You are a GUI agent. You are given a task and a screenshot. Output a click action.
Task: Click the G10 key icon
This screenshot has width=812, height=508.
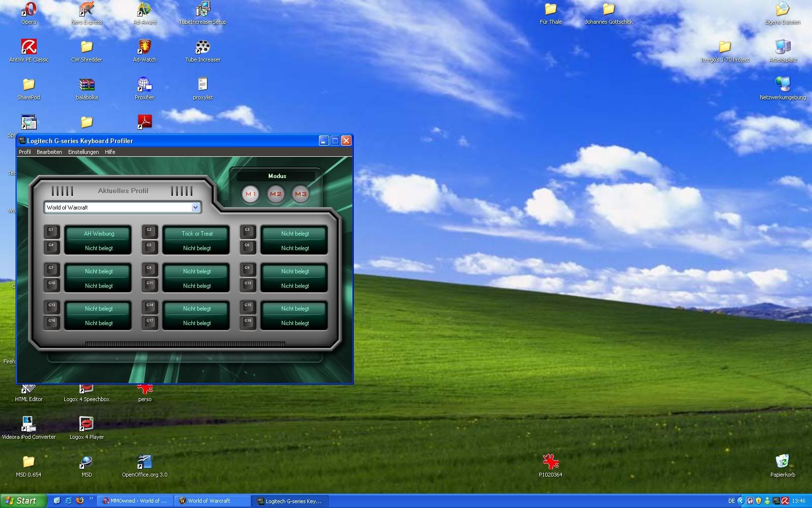52,284
